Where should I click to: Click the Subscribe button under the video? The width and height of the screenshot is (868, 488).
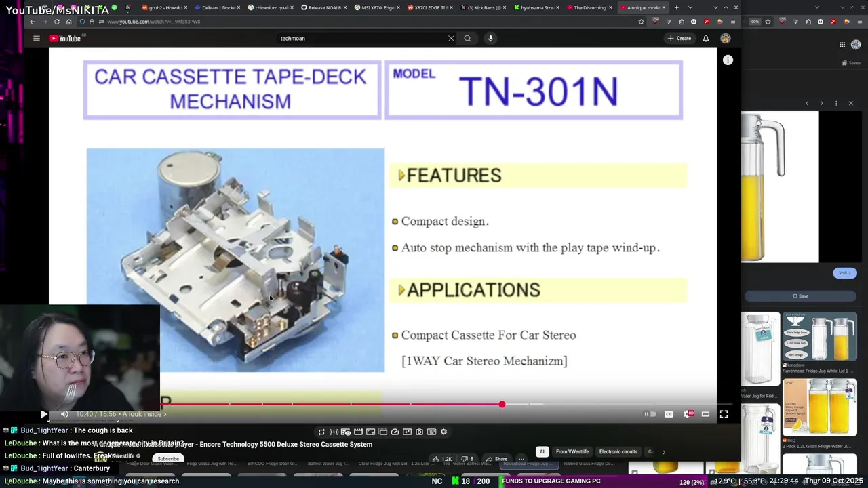coord(168,459)
